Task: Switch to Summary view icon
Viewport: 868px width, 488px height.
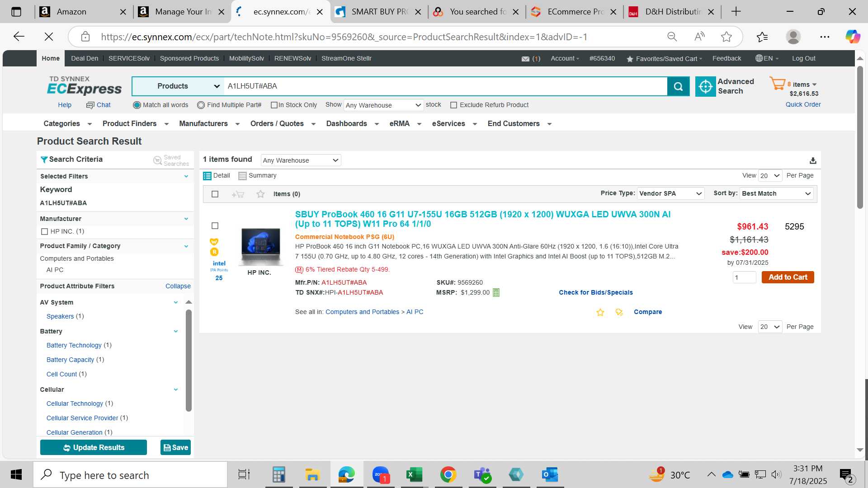Action: point(242,176)
